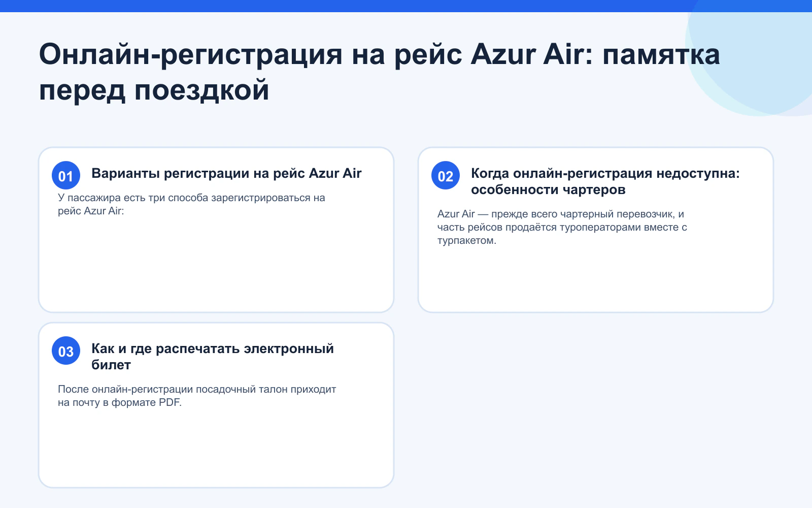
Task: Select the slide title about Azur Air online registration
Action: 380,72
